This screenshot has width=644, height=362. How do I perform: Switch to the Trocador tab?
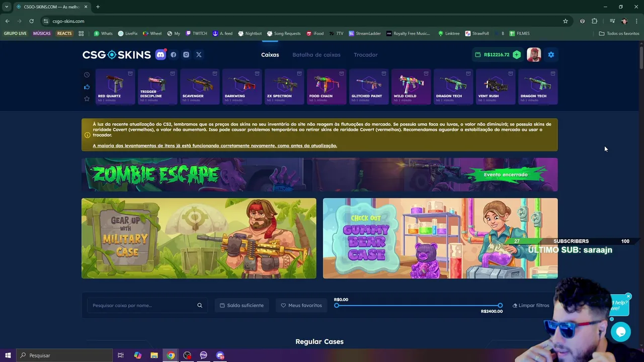(x=366, y=55)
